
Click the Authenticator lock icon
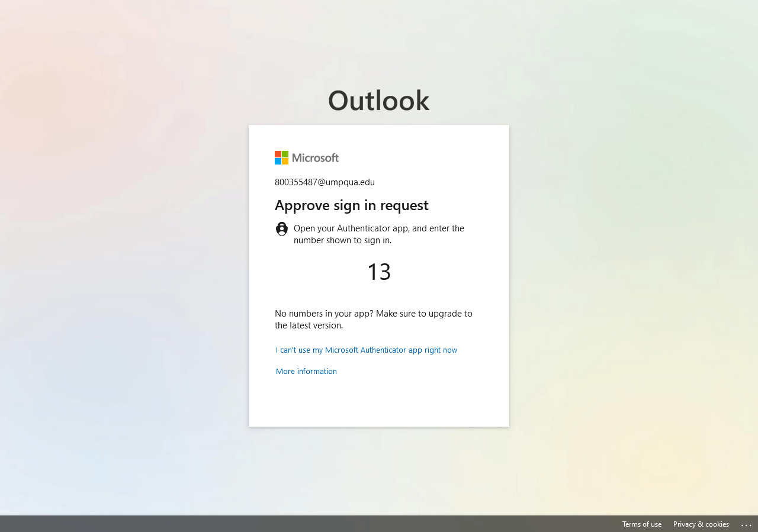click(282, 229)
